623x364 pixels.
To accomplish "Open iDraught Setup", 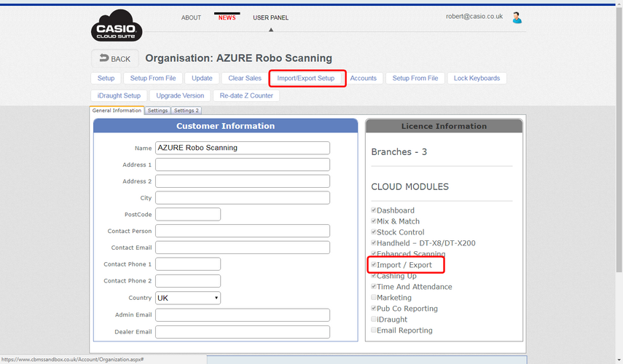I will pyautogui.click(x=119, y=95).
